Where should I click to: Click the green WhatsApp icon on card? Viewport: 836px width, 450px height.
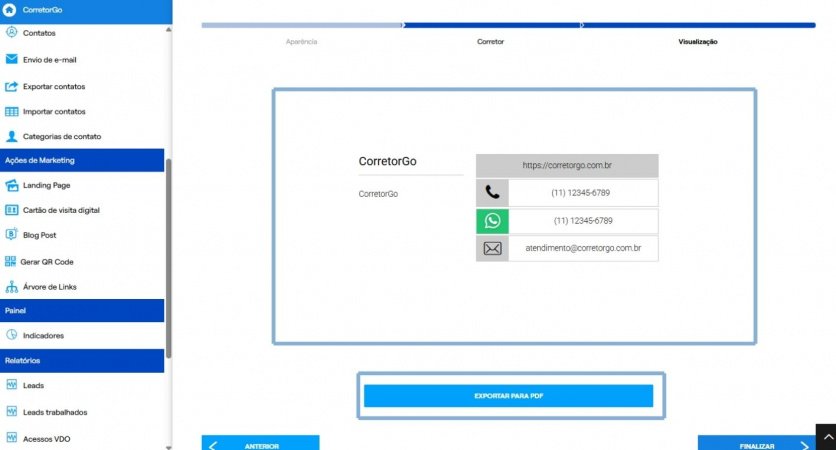(x=492, y=221)
